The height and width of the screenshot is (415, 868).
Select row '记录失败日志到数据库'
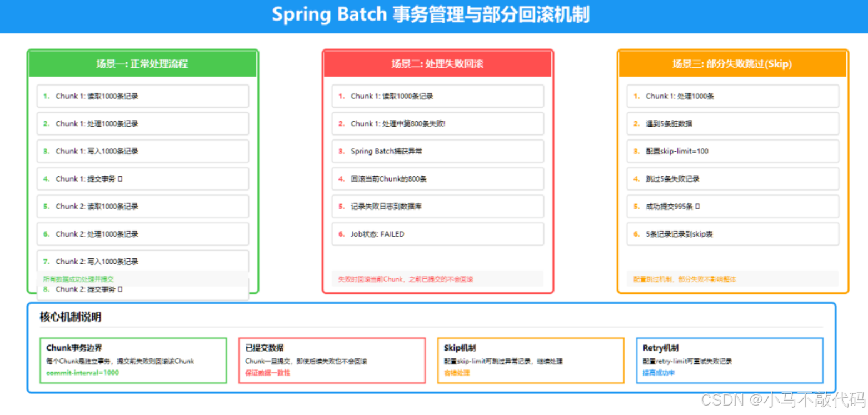coord(438,206)
